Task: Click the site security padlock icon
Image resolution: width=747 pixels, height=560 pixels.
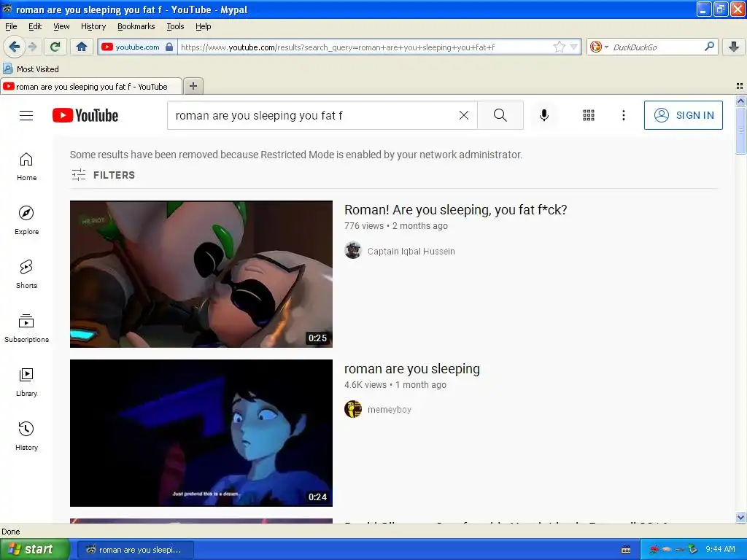Action: pos(169,47)
